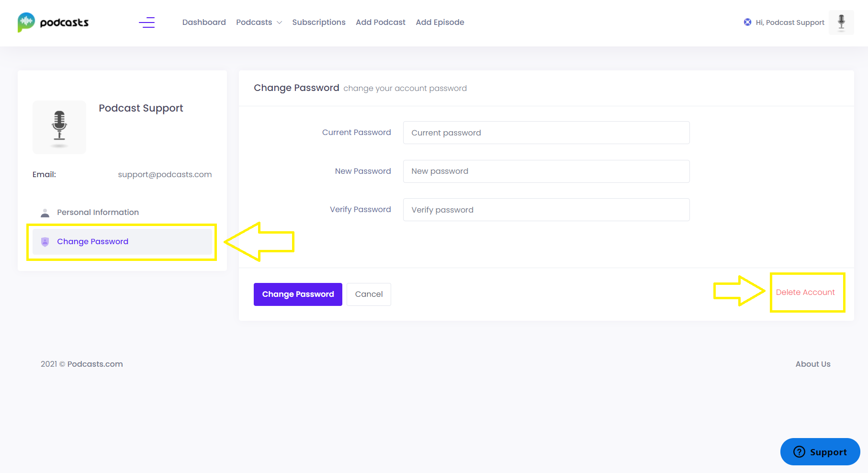The height and width of the screenshot is (473, 868).
Task: Click the Change Password panel heading
Action: coord(296,88)
